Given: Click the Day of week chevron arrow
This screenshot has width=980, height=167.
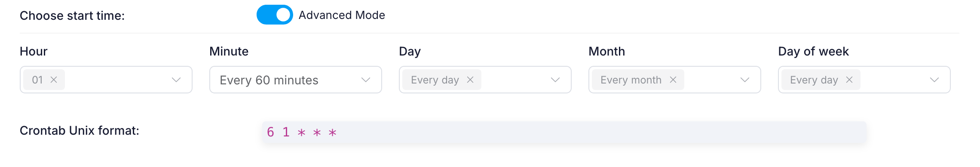Looking at the screenshot, I should 934,80.
